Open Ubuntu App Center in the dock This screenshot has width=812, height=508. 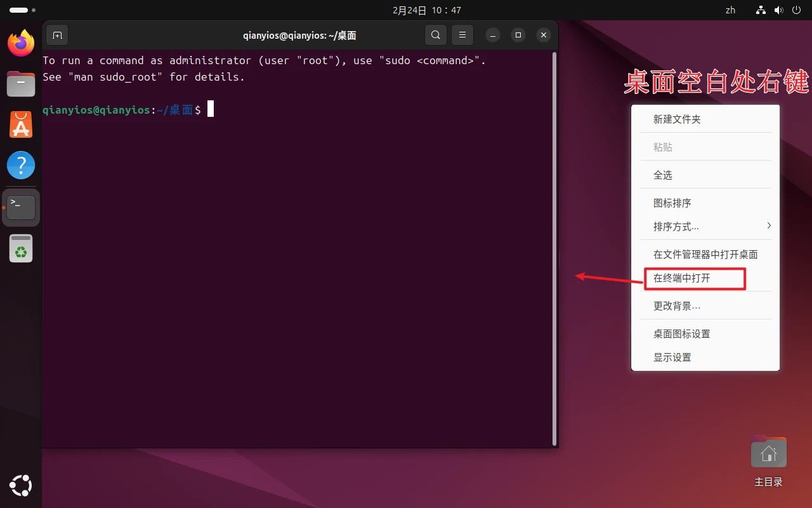point(21,124)
